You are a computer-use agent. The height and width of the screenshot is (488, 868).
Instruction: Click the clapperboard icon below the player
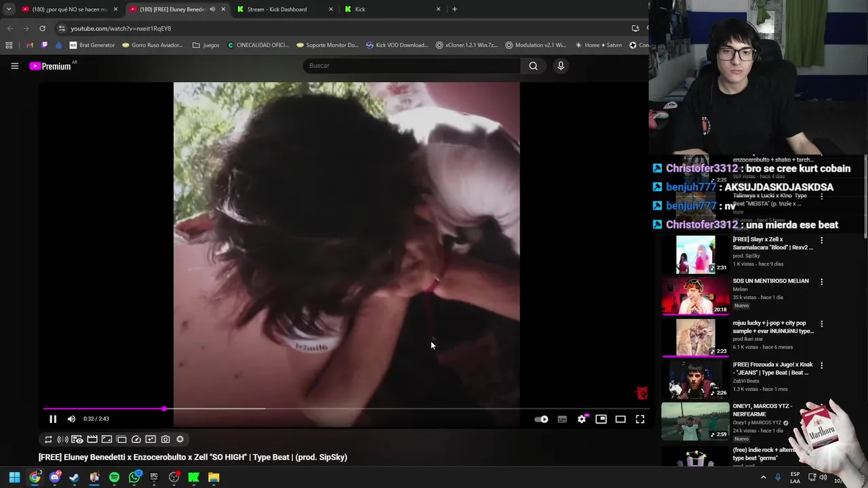[92, 439]
